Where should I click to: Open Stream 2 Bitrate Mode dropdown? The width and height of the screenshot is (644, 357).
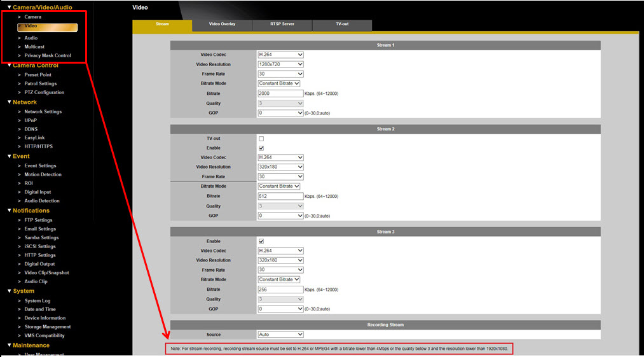279,186
